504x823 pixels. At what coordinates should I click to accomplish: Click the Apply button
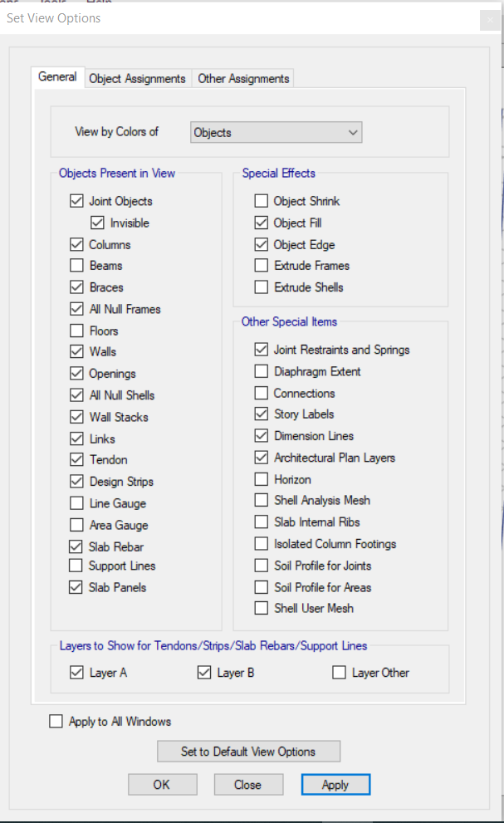pos(335,785)
